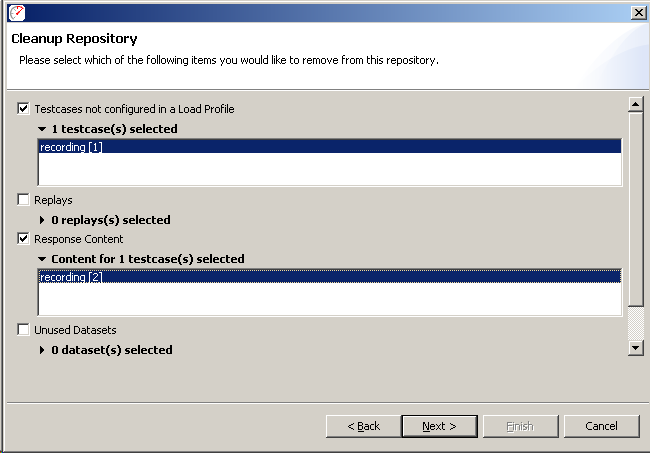This screenshot has width=650, height=453.
Task: Click the vertical scrollbar thumb
Action: point(635,209)
